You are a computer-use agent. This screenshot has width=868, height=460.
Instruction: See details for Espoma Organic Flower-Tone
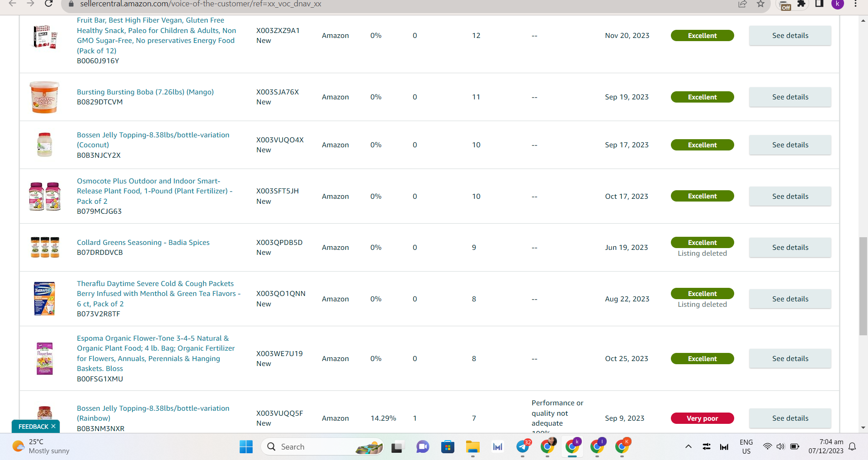790,359
